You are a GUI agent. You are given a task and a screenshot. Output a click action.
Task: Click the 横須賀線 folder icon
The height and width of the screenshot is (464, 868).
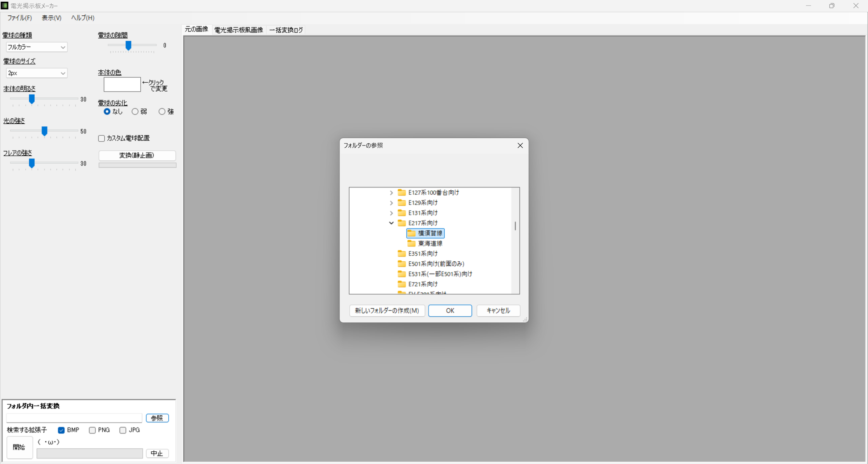pos(412,233)
